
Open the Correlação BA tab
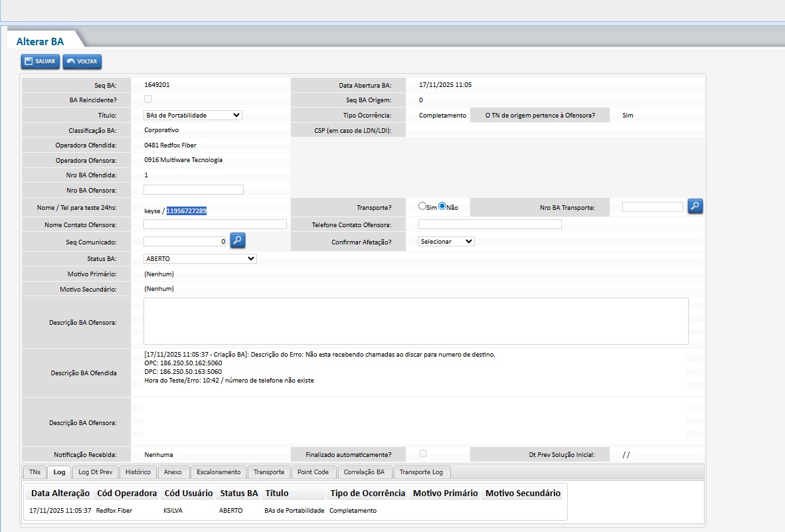click(x=365, y=472)
